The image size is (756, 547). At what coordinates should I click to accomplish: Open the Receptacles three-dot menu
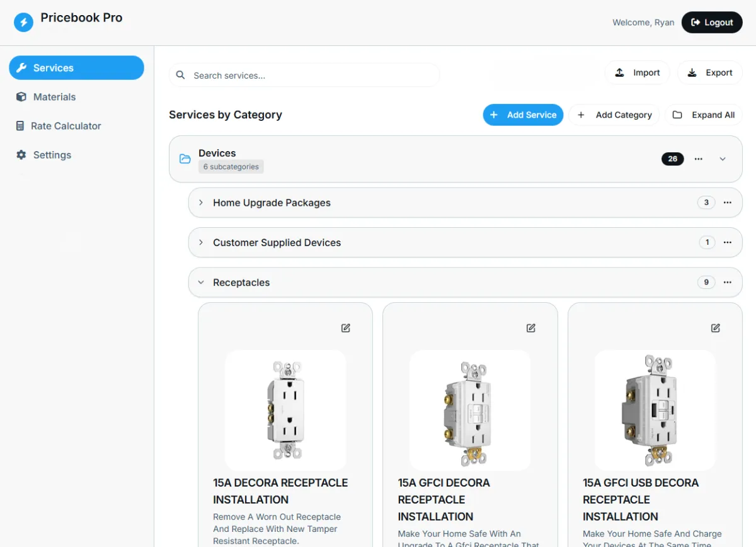(x=728, y=283)
